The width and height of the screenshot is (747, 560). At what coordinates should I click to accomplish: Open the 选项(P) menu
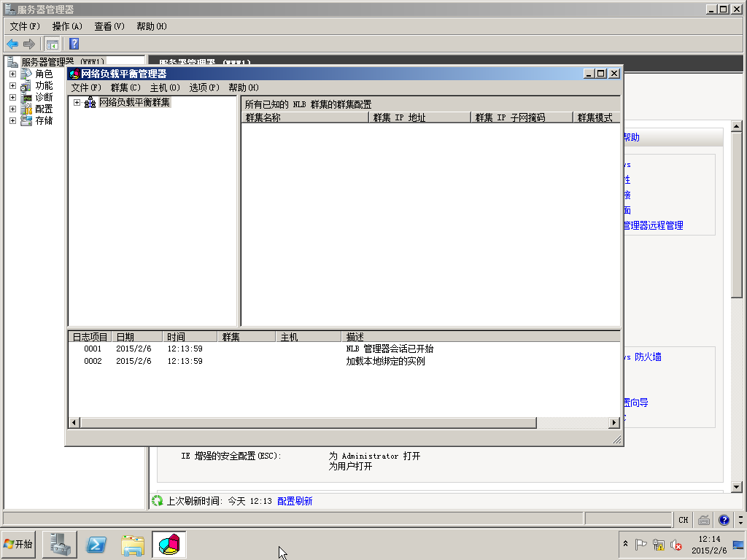[x=204, y=87]
